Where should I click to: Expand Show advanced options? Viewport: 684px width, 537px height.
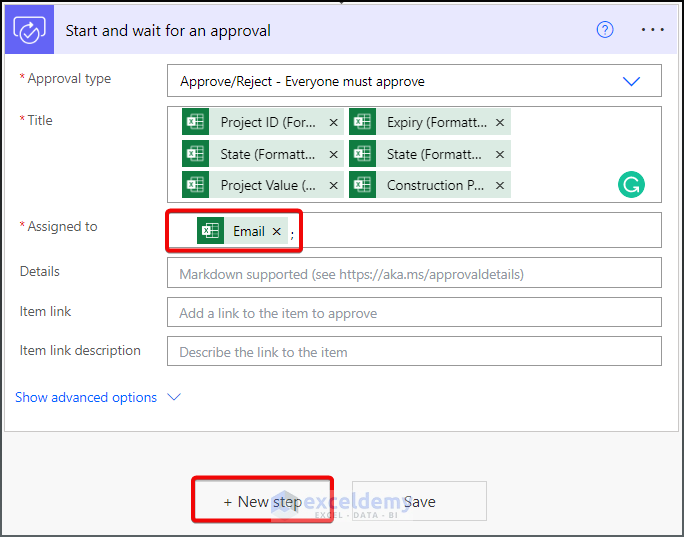click(x=97, y=397)
